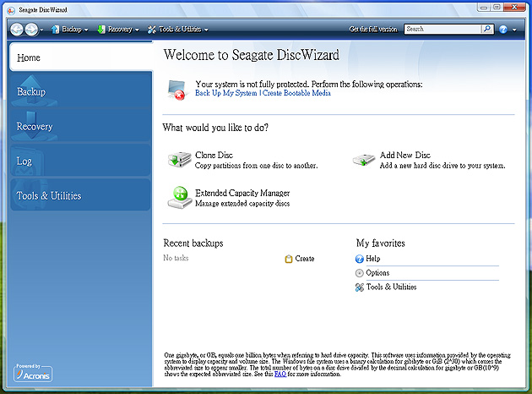Click the Options favorites icon
This screenshot has width=532, height=394.
click(359, 273)
